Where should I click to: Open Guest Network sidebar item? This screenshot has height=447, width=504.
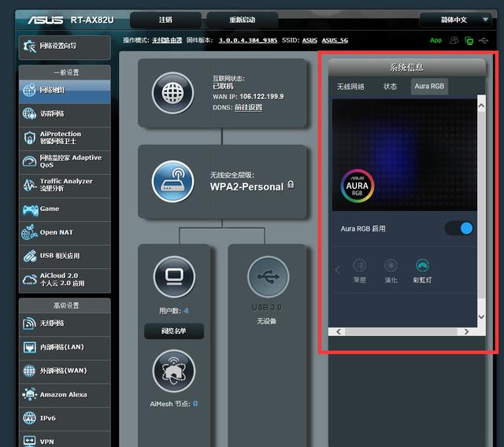point(65,115)
